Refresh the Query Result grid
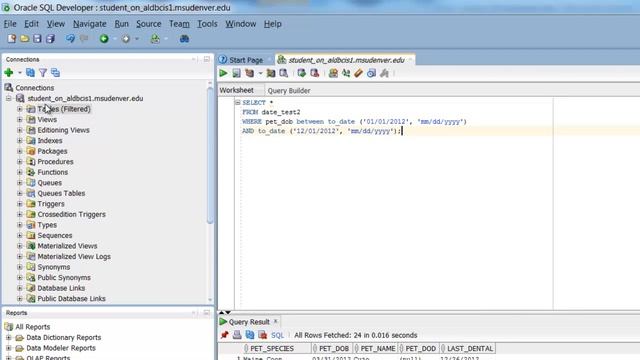The width and height of the screenshot is (640, 360). 250,335
